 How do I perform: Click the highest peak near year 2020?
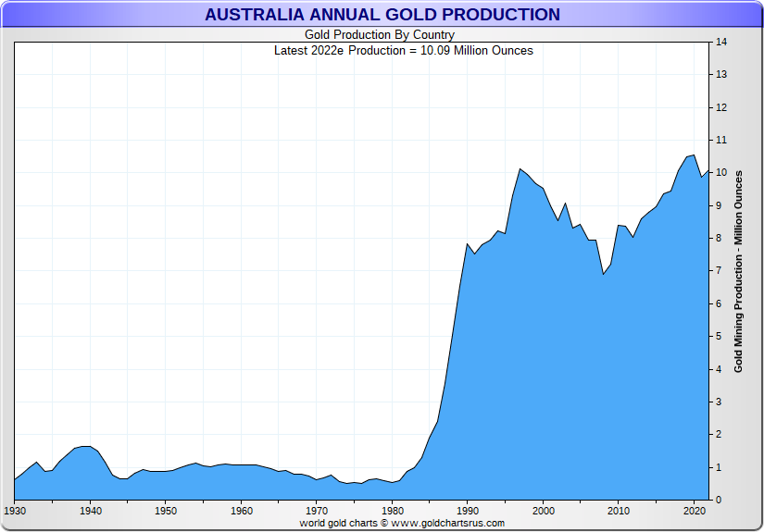693,155
